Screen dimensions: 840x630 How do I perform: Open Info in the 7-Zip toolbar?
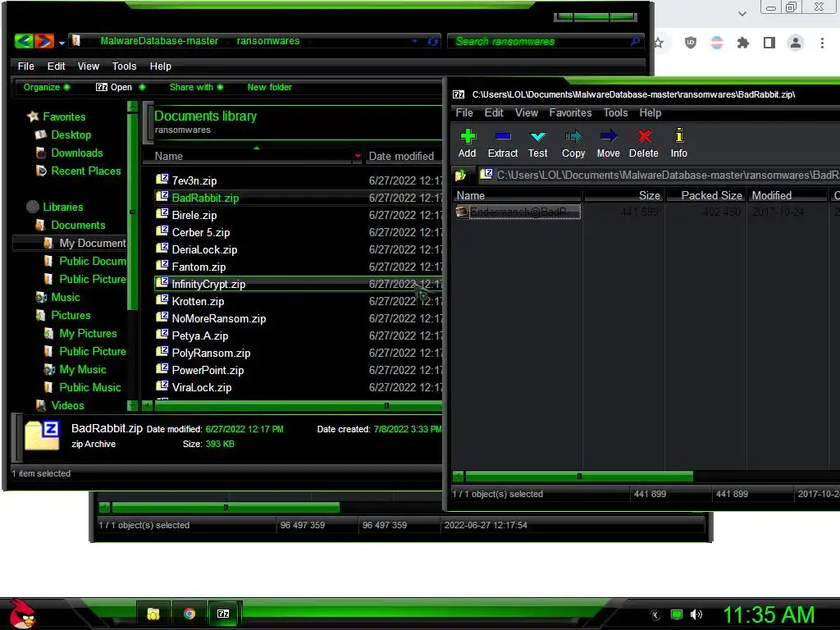point(678,143)
